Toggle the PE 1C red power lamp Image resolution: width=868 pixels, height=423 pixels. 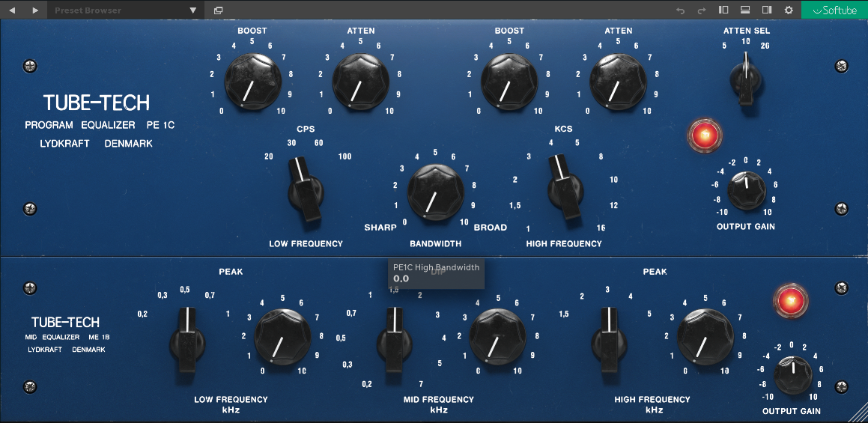pyautogui.click(x=705, y=136)
